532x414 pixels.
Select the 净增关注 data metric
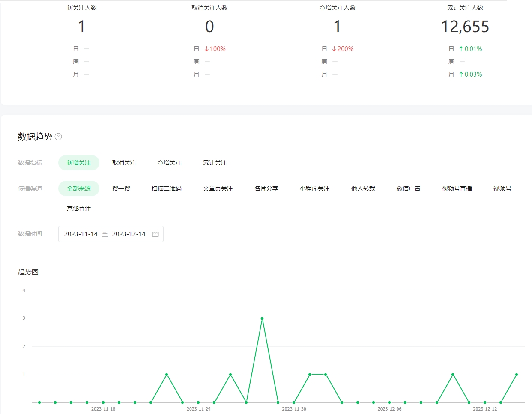[x=170, y=163]
